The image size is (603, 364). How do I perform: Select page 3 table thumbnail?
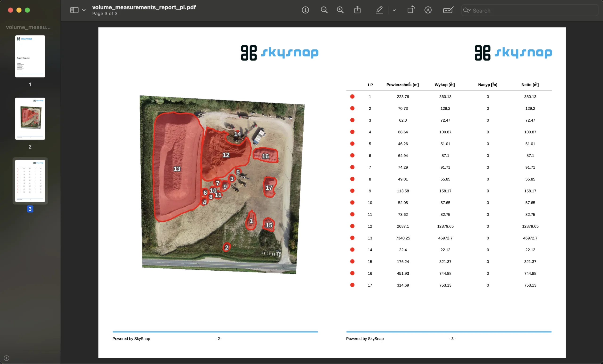point(30,181)
